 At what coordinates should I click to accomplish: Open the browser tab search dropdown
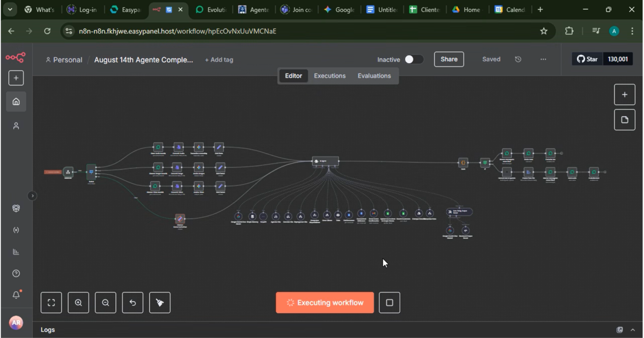(x=10, y=9)
